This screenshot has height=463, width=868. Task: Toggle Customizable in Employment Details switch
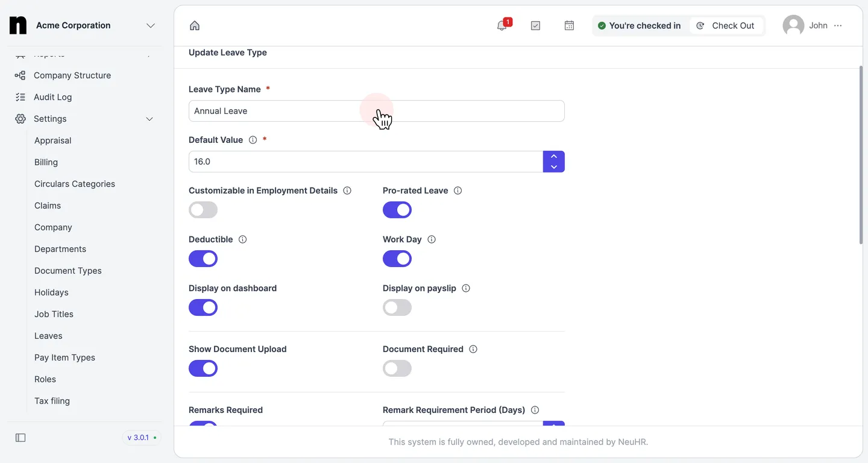tap(203, 210)
